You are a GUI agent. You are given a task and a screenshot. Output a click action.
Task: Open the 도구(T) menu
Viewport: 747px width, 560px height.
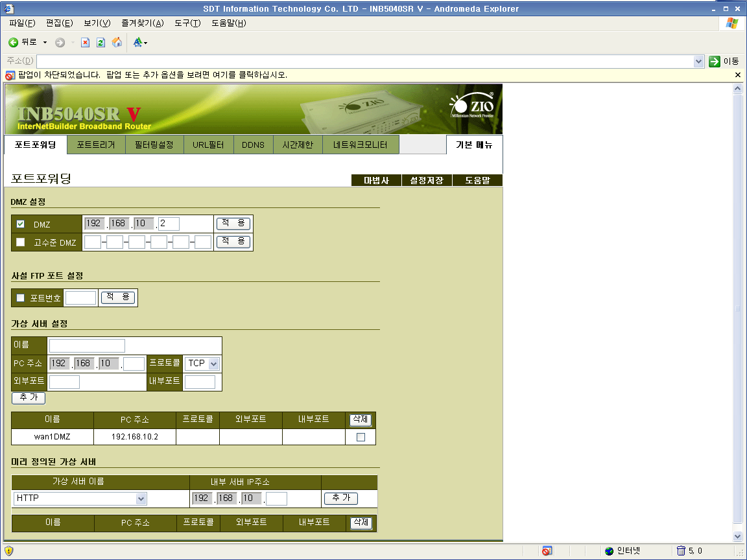(x=187, y=23)
